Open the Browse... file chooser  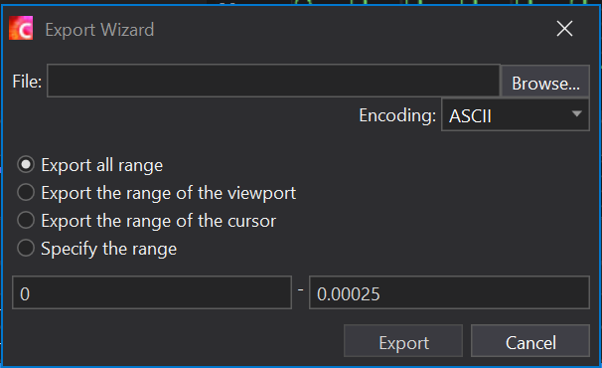[x=545, y=81]
